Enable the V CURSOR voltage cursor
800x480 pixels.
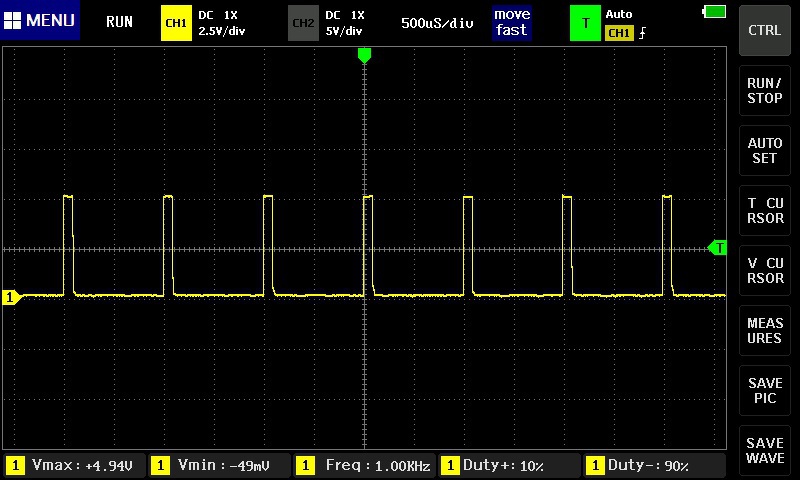click(x=764, y=270)
